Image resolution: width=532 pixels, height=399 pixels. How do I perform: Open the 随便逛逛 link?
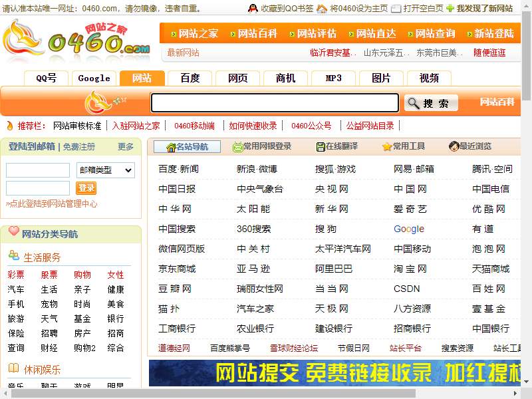[489, 53]
